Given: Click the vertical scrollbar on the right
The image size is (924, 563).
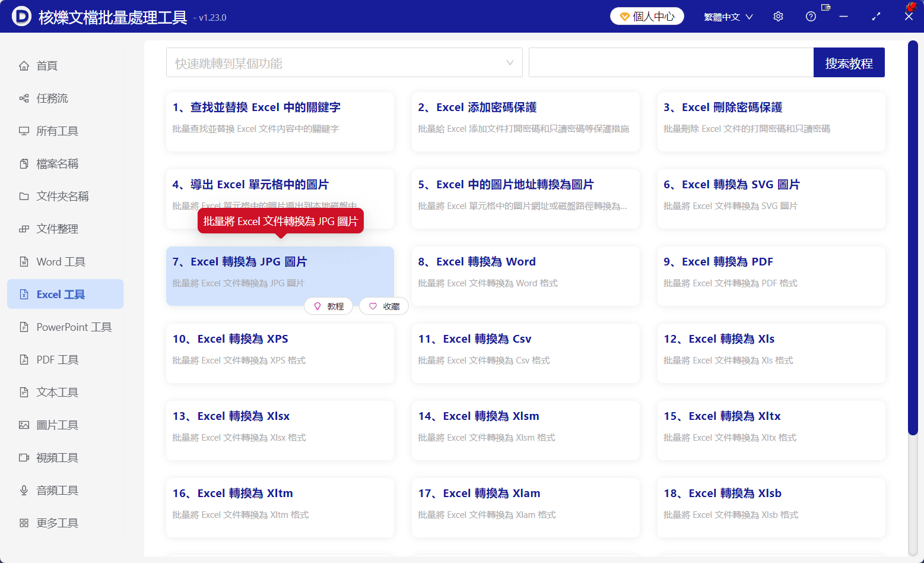Looking at the screenshot, I should 913,238.
